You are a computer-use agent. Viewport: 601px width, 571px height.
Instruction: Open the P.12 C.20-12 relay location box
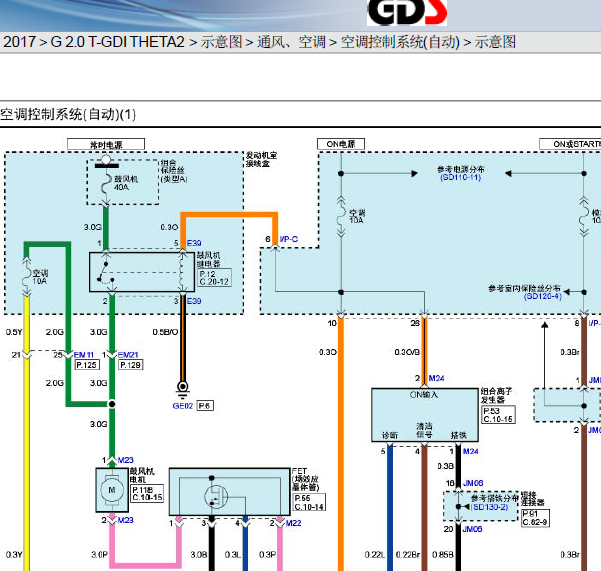(215, 277)
